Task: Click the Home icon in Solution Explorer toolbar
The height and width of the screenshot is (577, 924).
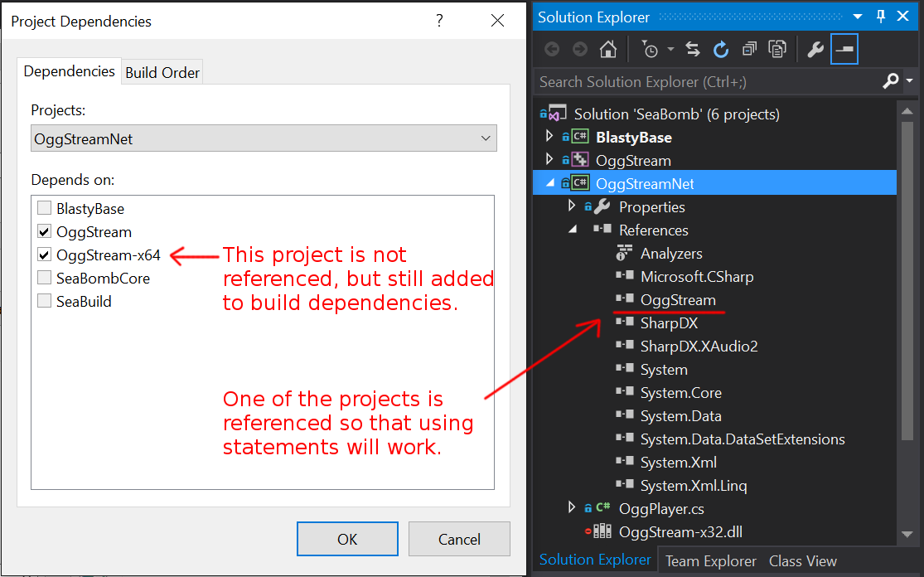Action: pos(609,49)
